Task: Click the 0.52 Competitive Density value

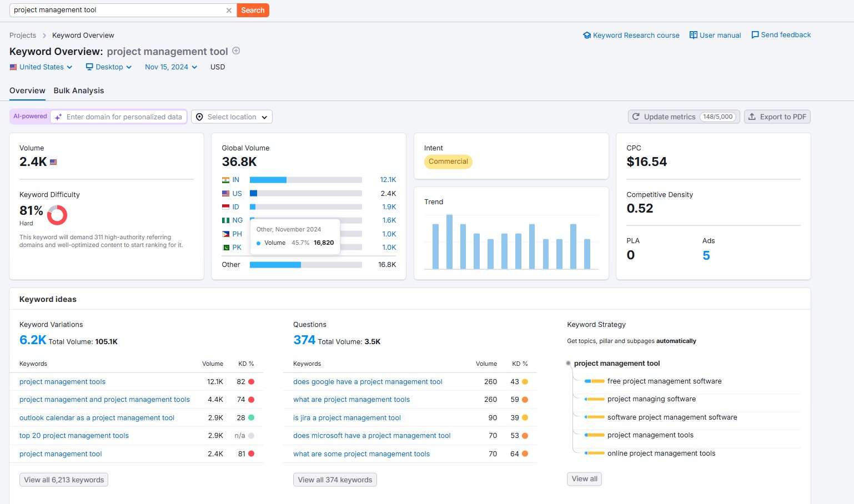Action: coord(640,208)
